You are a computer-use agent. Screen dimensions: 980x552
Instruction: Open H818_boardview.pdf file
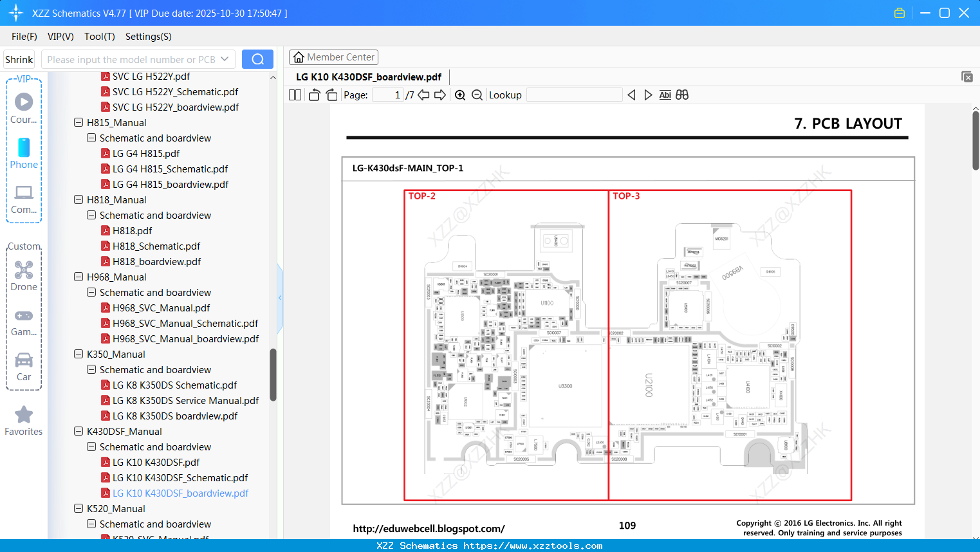[156, 261]
